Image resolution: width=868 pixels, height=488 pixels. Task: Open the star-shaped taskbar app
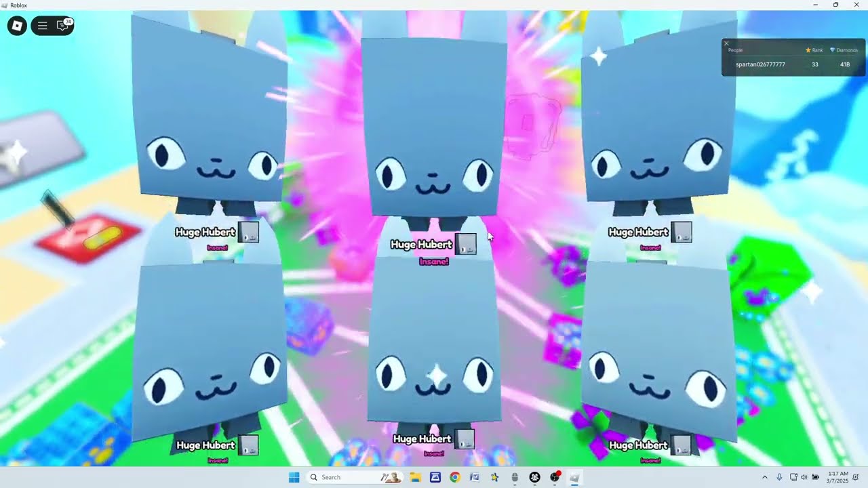[495, 477]
